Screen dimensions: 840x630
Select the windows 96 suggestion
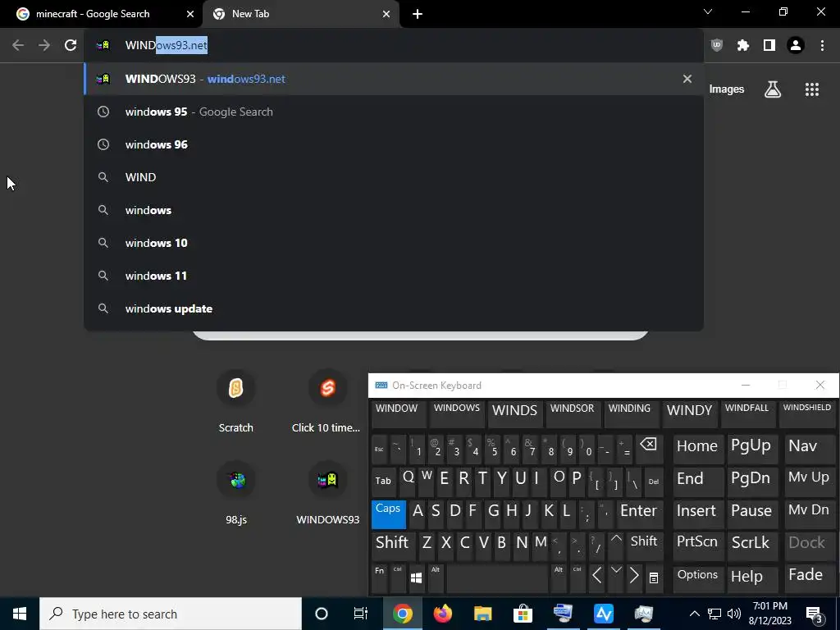point(394,144)
